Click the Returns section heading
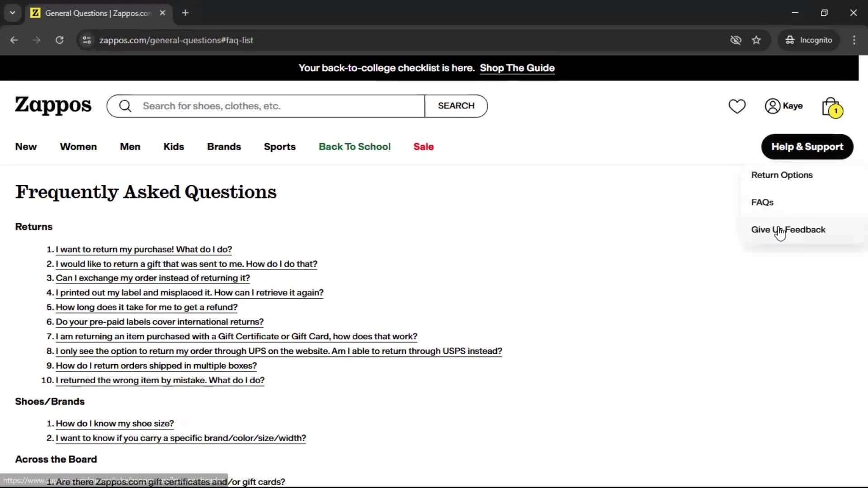868x488 pixels. coord(33,227)
